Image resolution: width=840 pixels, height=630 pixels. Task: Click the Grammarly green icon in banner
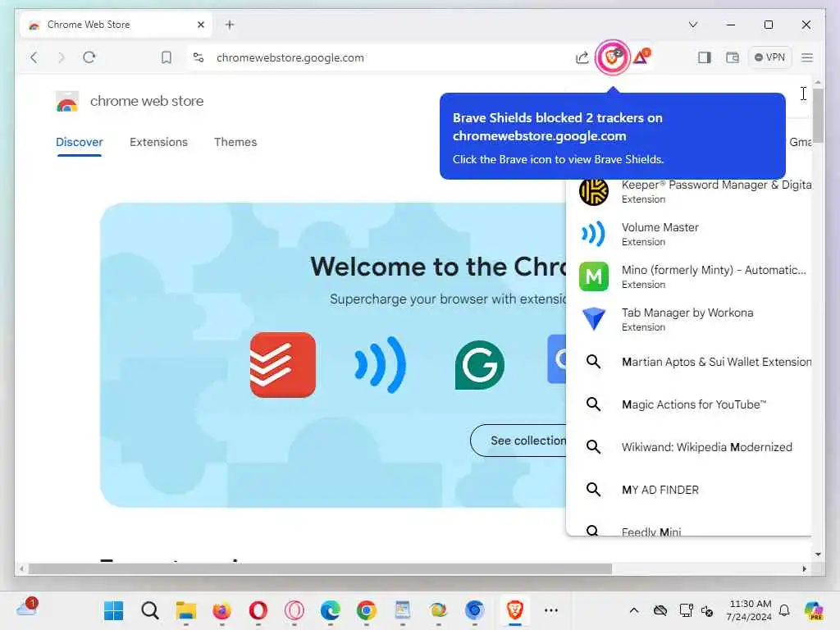pos(479,365)
